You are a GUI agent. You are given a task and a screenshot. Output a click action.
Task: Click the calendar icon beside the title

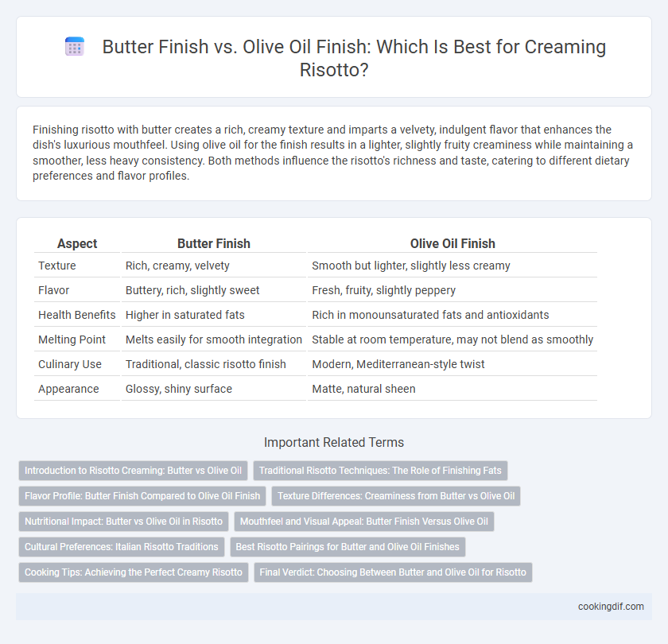[x=75, y=46]
